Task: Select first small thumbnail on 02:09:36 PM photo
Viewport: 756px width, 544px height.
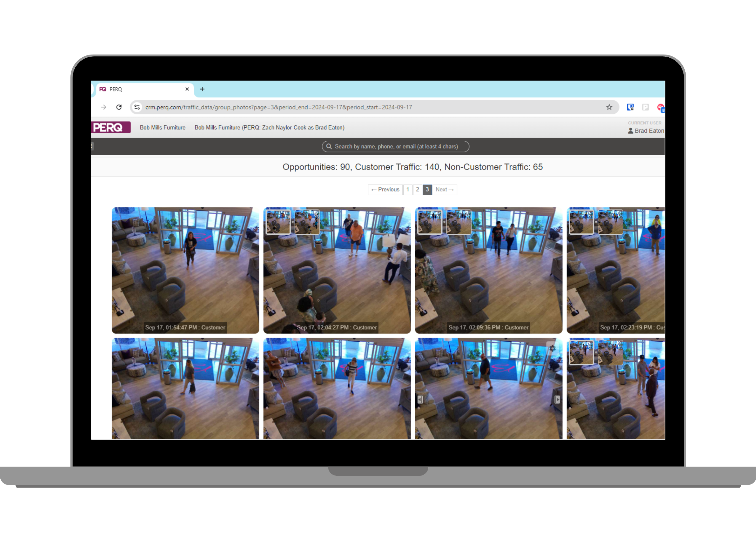Action: coord(430,222)
